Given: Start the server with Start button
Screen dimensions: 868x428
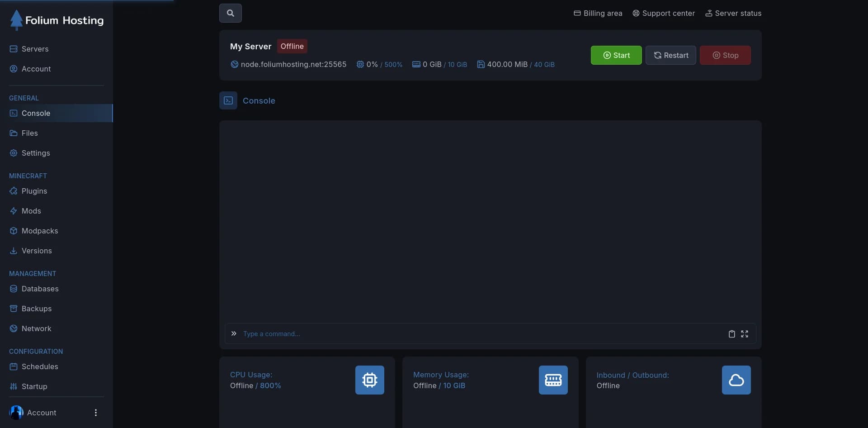Looking at the screenshot, I should [x=616, y=55].
